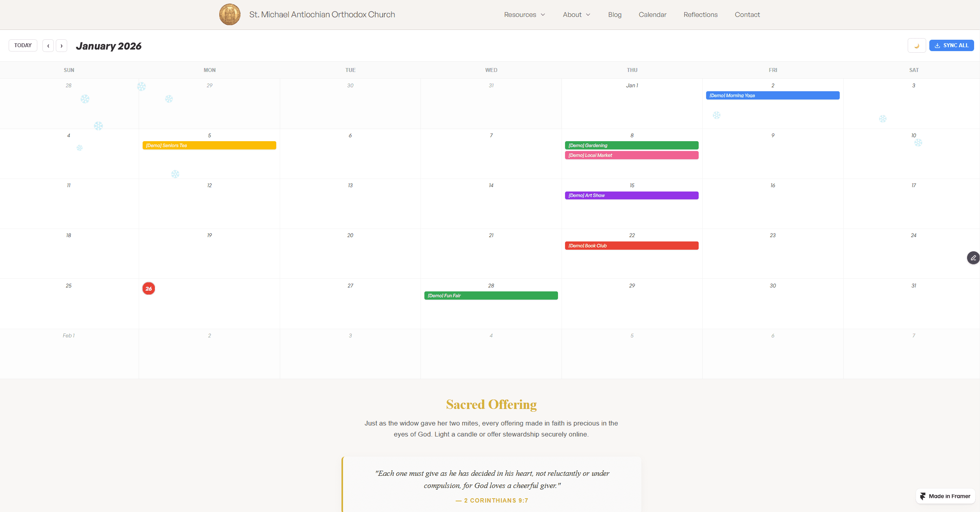
Task: Open the blue Morning Yoga event
Action: [x=772, y=96]
